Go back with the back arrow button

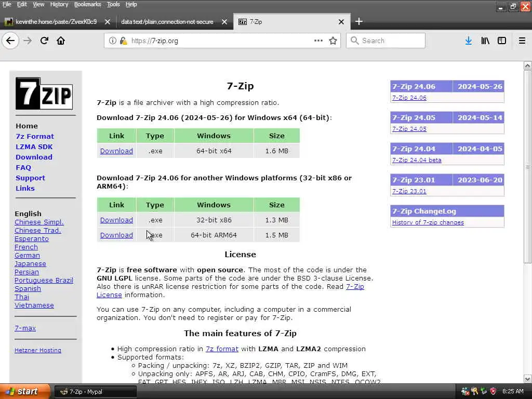point(10,41)
